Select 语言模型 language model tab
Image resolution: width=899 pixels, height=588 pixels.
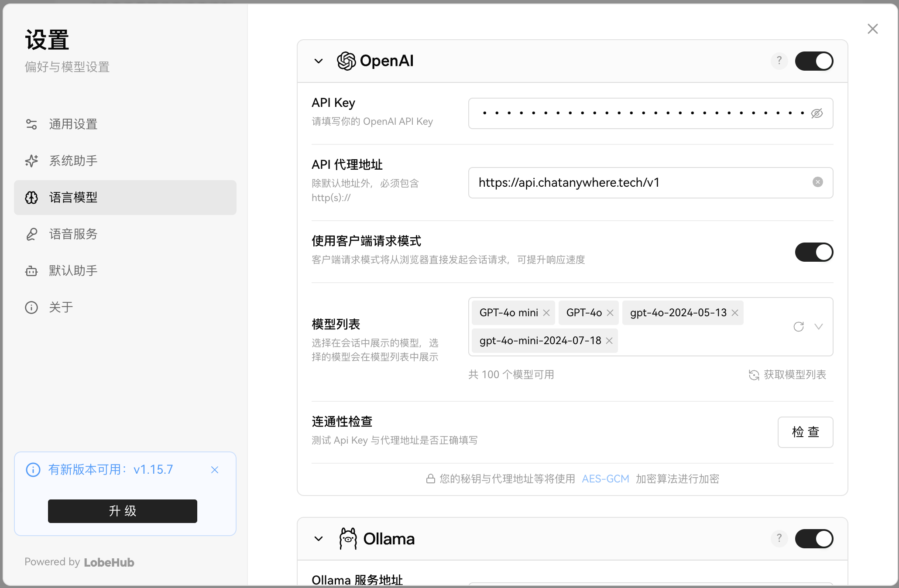click(125, 198)
